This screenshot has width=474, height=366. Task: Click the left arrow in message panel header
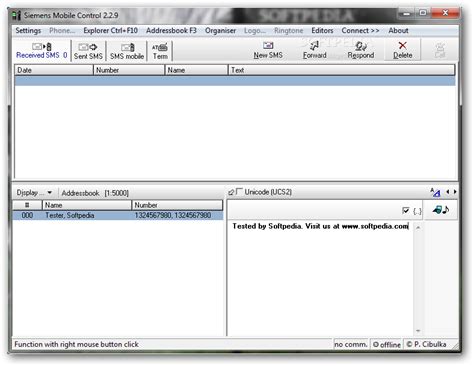[x=448, y=192]
